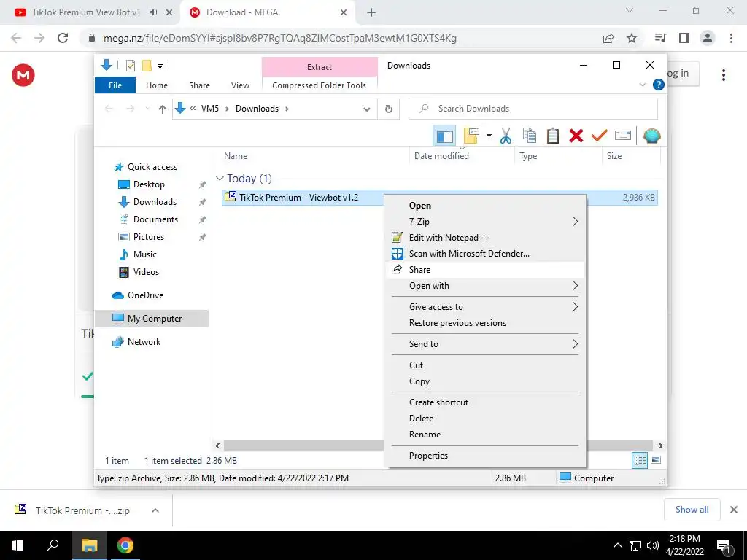Toggle the preview pane layout icon
This screenshot has width=747, height=560.
(444, 136)
